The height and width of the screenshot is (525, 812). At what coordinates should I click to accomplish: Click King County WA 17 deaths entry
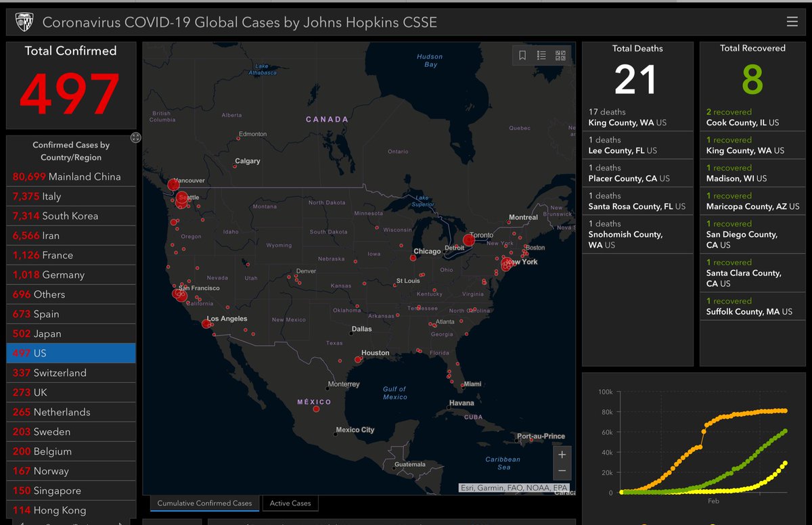(637, 117)
